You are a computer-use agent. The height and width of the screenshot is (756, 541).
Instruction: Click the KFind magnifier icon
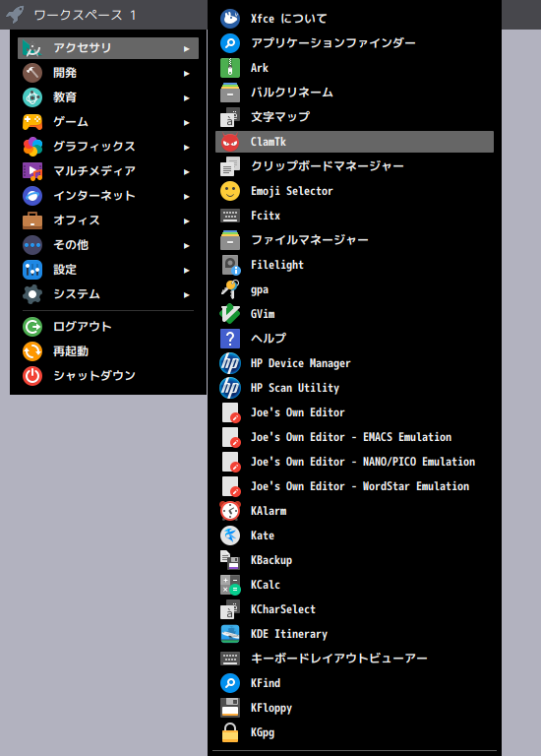(230, 683)
